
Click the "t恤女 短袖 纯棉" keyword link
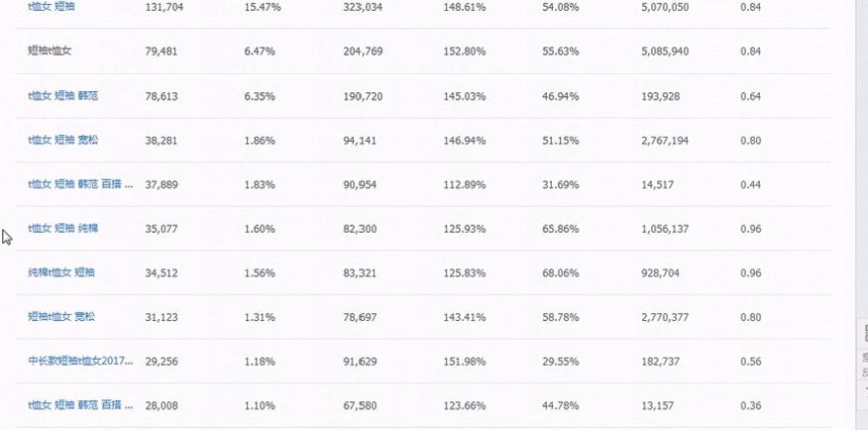(x=62, y=229)
